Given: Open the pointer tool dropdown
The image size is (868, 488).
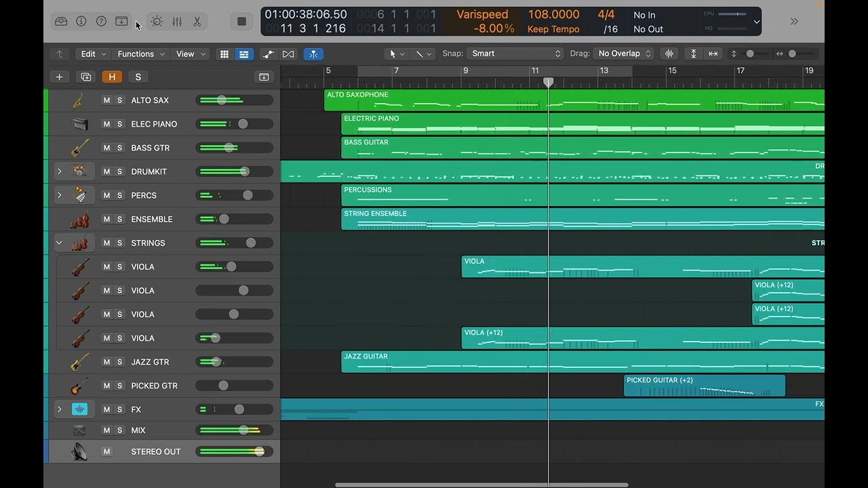Looking at the screenshot, I should click(x=397, y=54).
